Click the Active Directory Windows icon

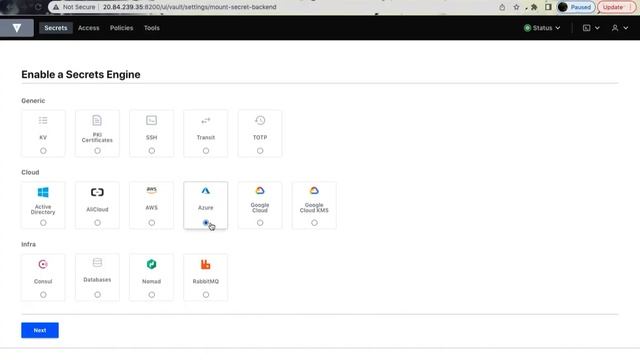(43, 192)
